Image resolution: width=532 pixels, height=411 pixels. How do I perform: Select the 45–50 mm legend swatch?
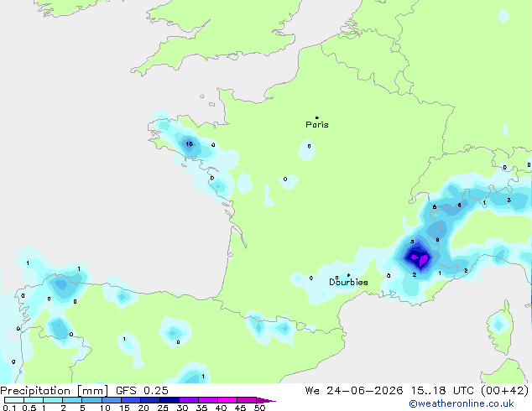(247, 400)
